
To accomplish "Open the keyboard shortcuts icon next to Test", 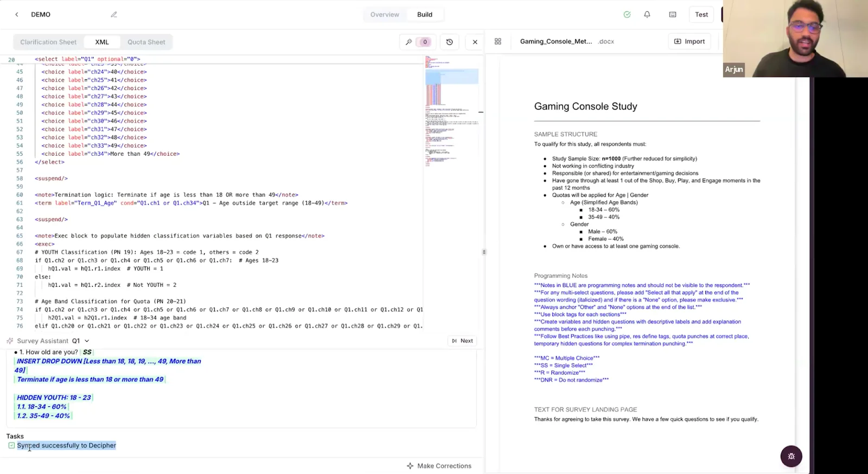I will click(673, 15).
